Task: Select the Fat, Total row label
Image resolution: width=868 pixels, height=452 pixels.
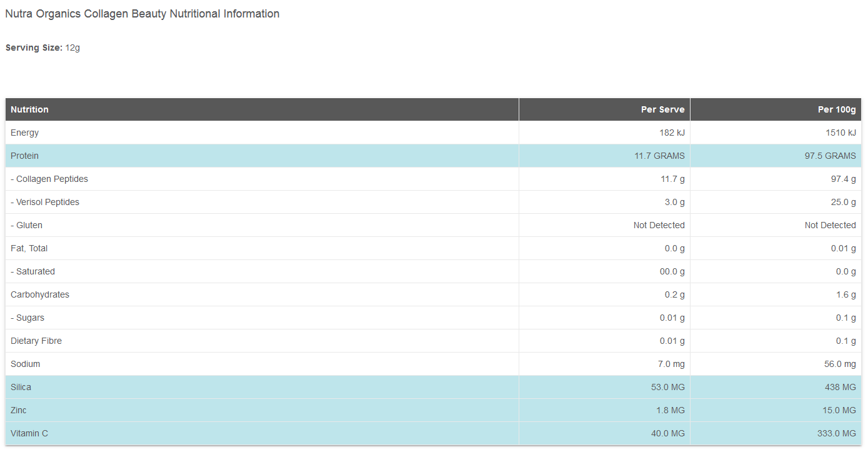Action: tap(29, 248)
